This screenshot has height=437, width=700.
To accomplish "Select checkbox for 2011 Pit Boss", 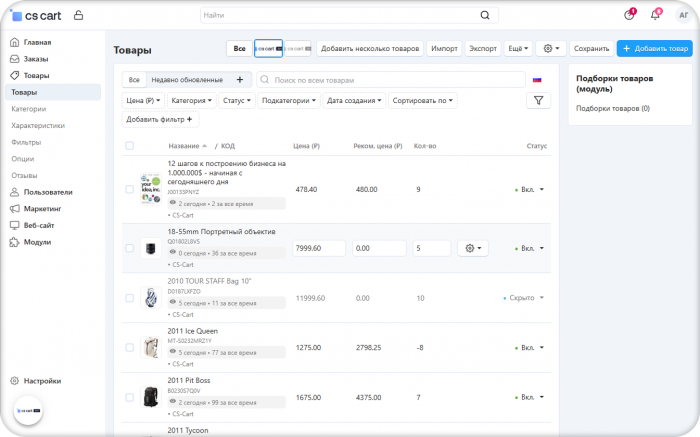I will [x=129, y=397].
